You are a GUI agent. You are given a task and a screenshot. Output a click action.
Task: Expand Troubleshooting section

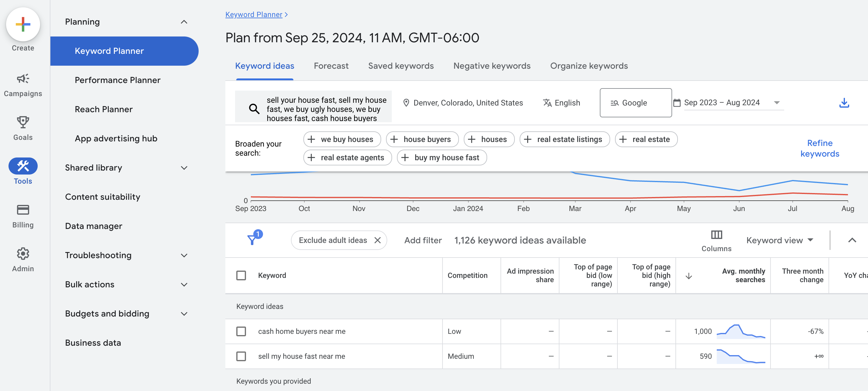[x=184, y=255]
